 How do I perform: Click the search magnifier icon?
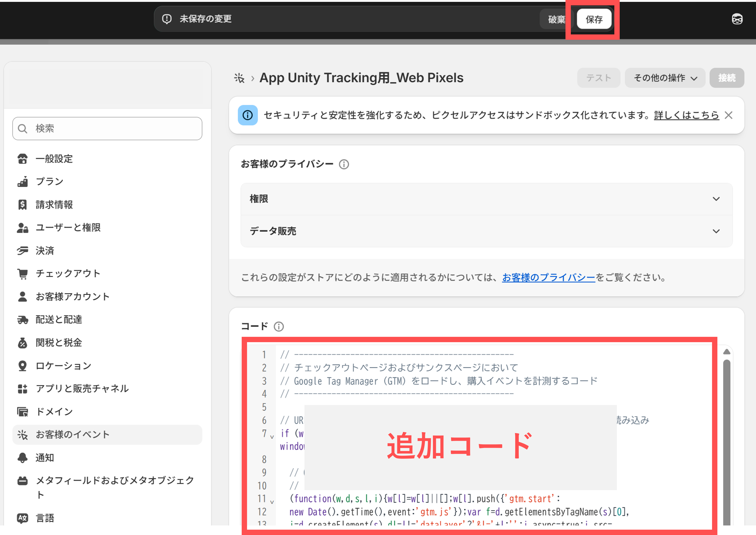22,128
